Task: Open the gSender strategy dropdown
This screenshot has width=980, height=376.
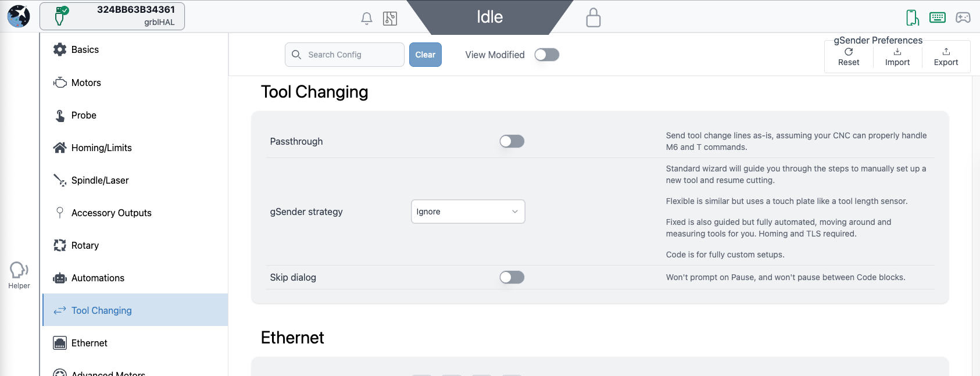Action: [468, 212]
